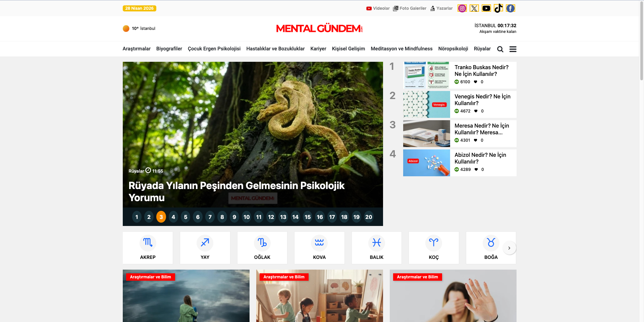Select slide 20 in headline pager
This screenshot has width=644, height=322.
pyautogui.click(x=369, y=217)
